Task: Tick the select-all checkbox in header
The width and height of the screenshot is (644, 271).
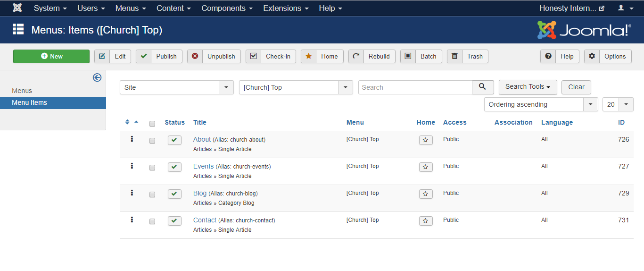Action: click(152, 124)
